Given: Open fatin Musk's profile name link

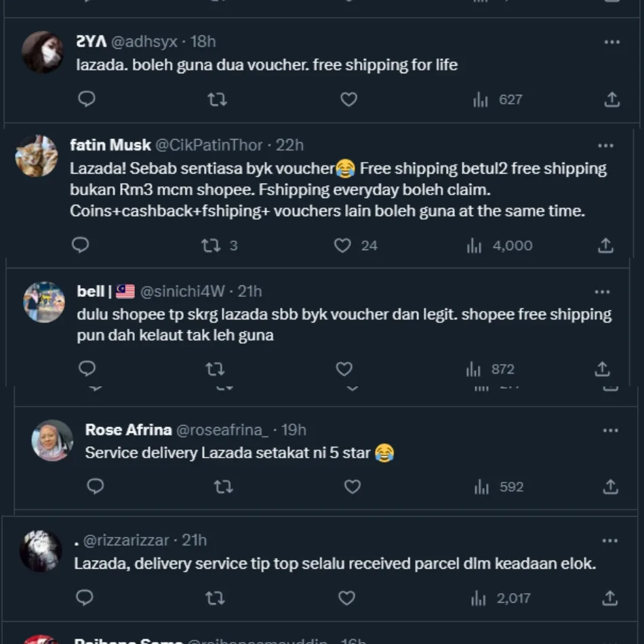Looking at the screenshot, I should click(110, 145).
